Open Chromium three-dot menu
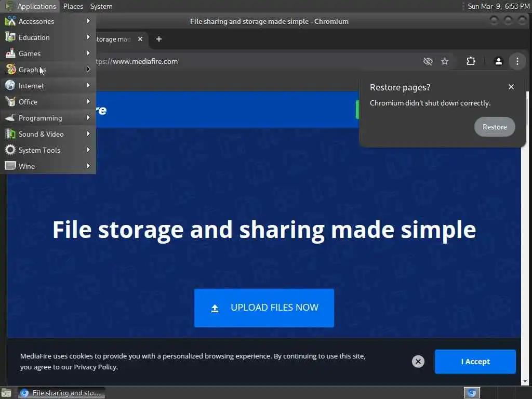Image resolution: width=532 pixels, height=399 pixels. pos(517,61)
